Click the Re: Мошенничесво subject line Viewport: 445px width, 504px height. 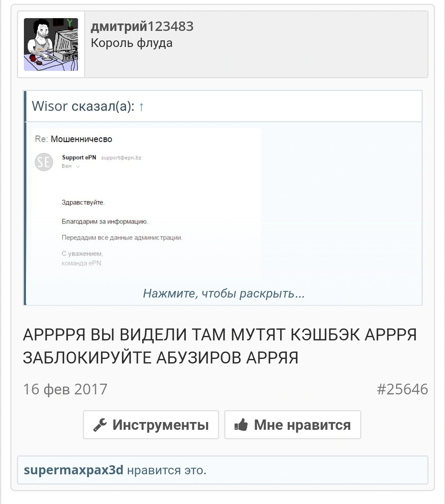tap(73, 139)
